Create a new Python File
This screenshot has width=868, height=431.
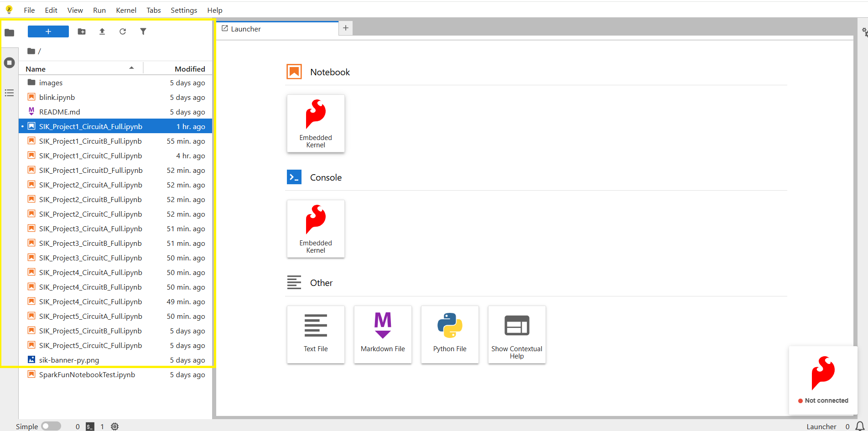click(450, 334)
